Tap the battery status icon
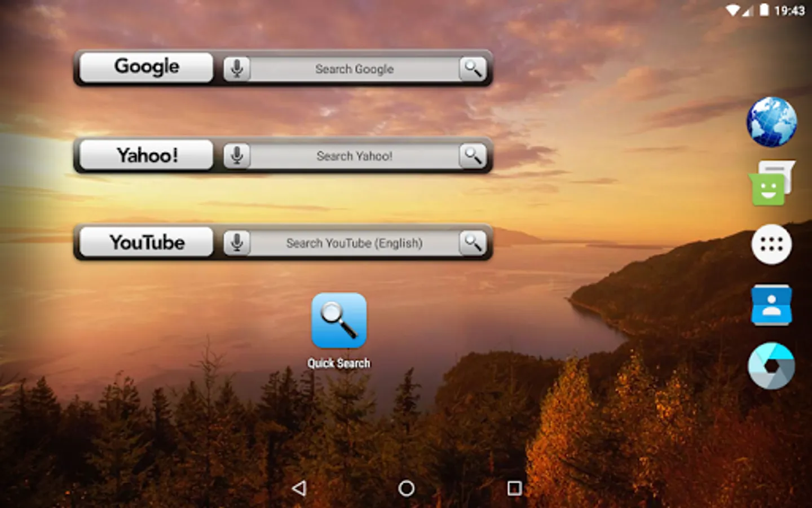 click(764, 10)
